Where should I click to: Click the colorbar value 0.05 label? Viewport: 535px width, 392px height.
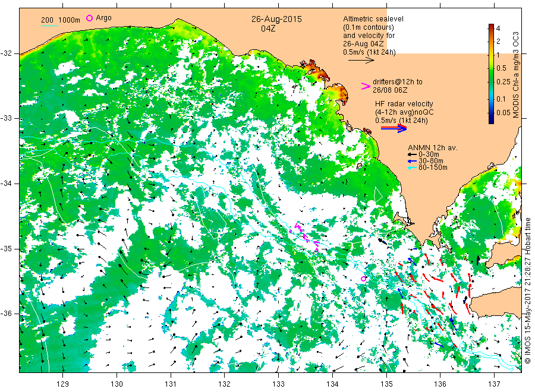(503, 112)
